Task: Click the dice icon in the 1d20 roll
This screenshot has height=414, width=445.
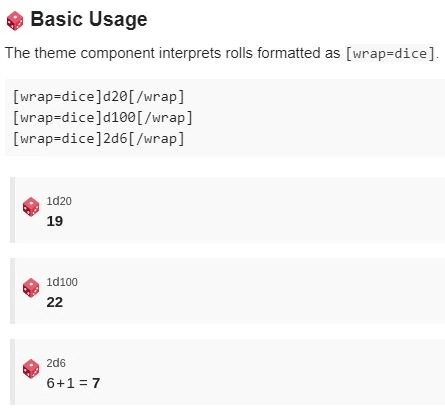Action: tap(31, 207)
